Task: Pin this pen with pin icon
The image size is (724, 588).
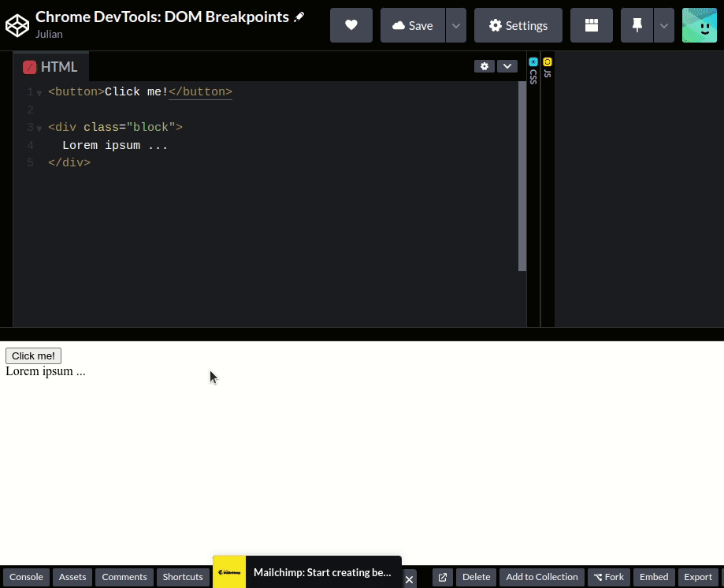Action: tap(637, 25)
